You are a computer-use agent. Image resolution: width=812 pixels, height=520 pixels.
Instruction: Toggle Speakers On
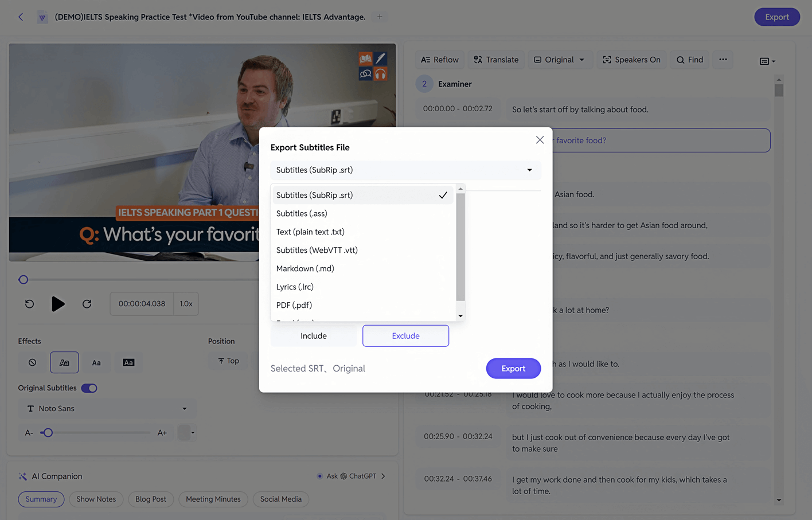pyautogui.click(x=631, y=60)
